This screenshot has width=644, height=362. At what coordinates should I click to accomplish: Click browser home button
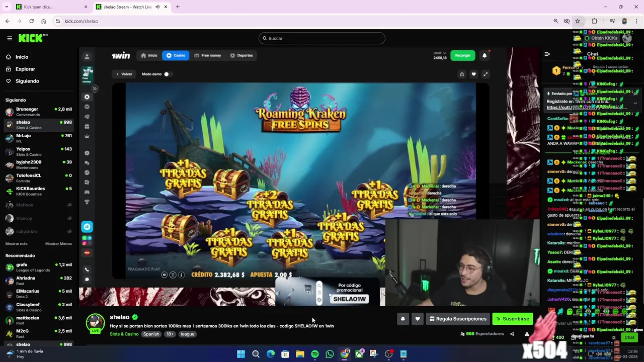click(43, 21)
